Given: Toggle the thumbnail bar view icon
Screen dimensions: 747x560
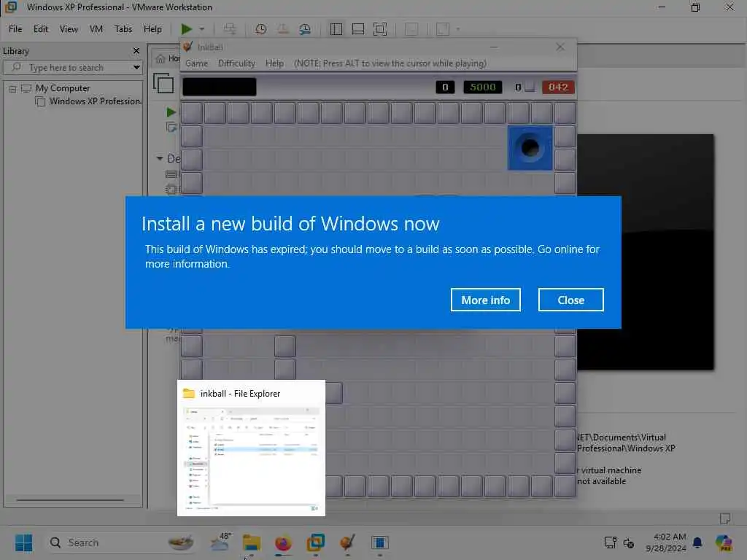Looking at the screenshot, I should (357, 29).
